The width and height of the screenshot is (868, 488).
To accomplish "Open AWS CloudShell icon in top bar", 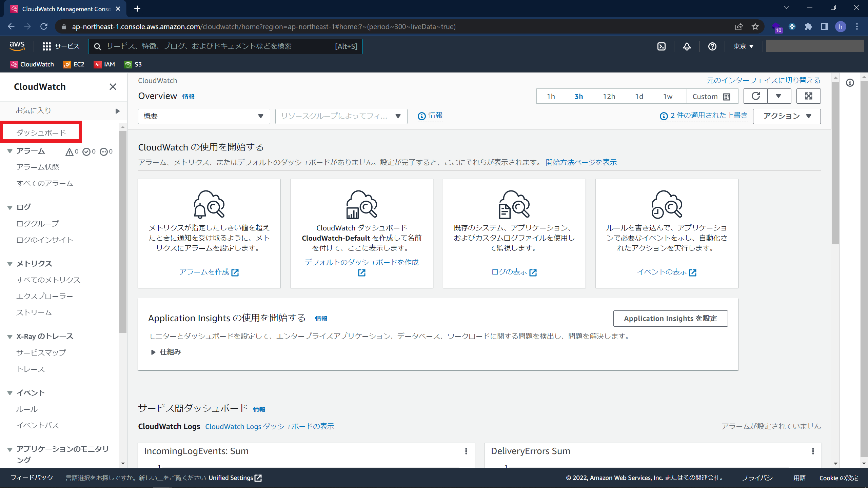I will click(x=662, y=46).
